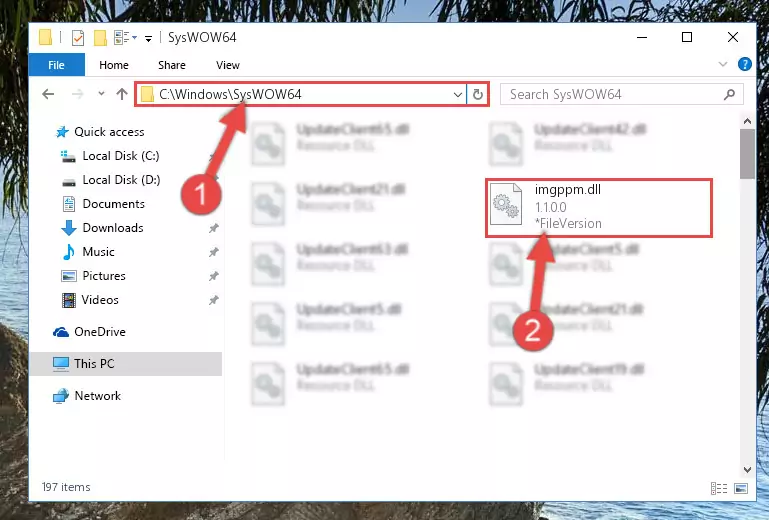The width and height of the screenshot is (769, 520).
Task: Open the Share ribbon tab
Action: (x=172, y=65)
